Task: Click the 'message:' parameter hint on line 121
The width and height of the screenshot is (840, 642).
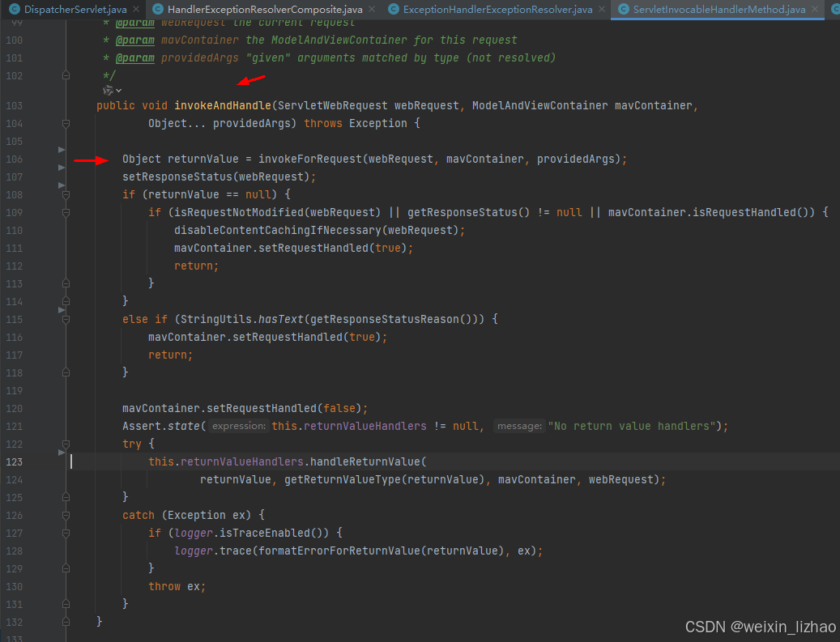Action: (518, 426)
